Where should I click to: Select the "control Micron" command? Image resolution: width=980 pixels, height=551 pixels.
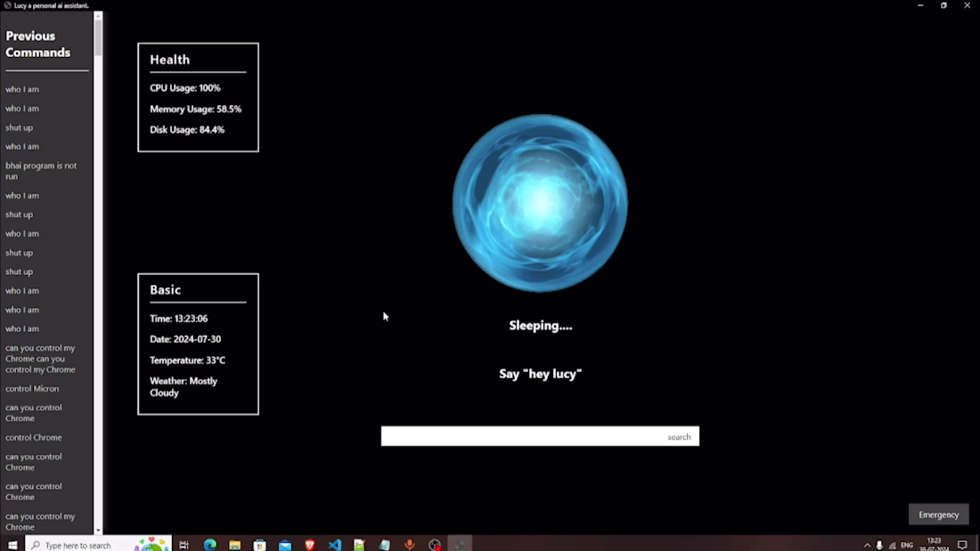[x=32, y=389]
